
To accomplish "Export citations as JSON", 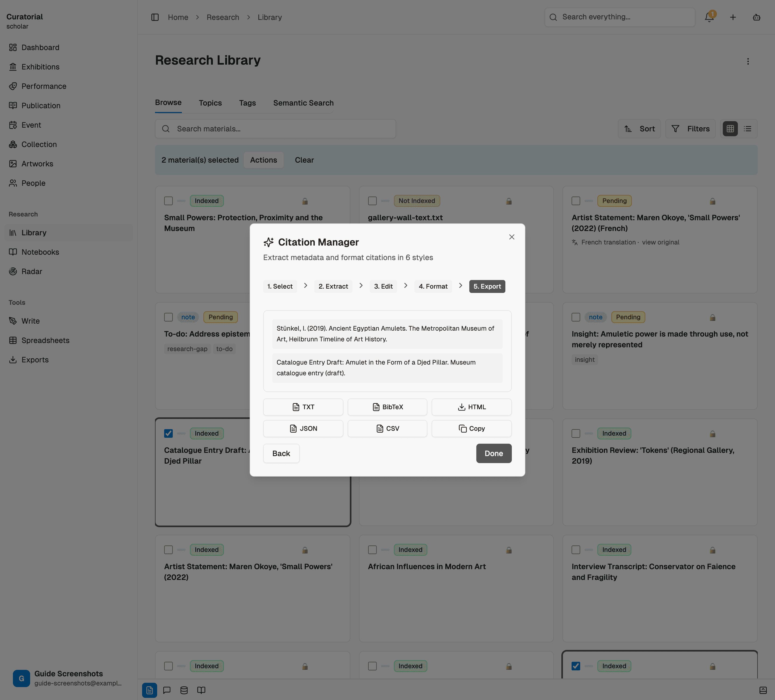I will point(303,428).
